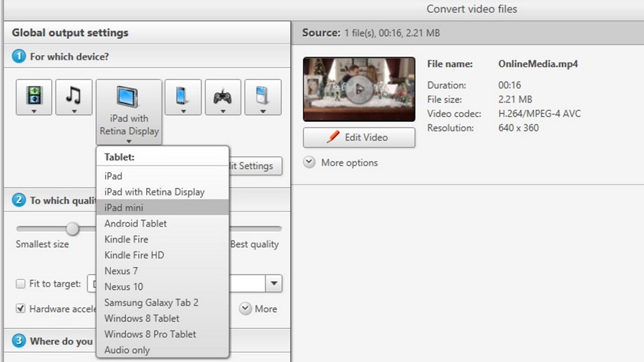Select Windows 8 Pro Tablet entry
The image size is (644, 362).
click(x=162, y=334)
